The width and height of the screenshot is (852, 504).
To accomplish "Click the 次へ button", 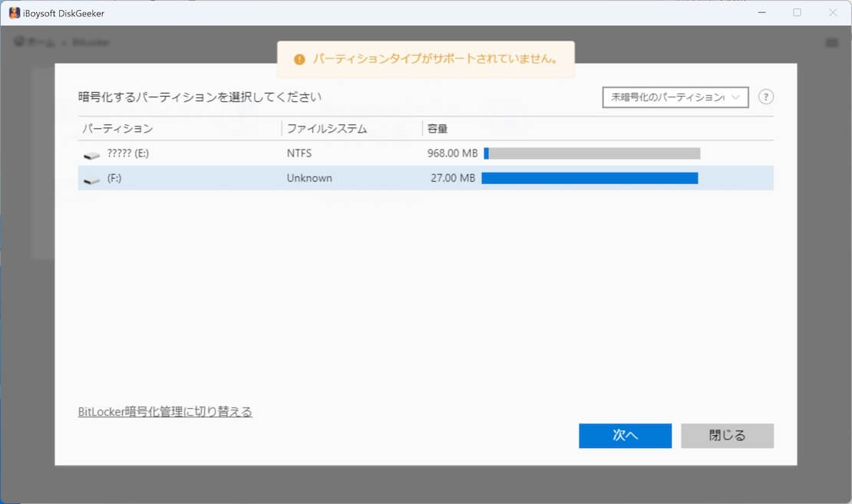I will (x=625, y=436).
